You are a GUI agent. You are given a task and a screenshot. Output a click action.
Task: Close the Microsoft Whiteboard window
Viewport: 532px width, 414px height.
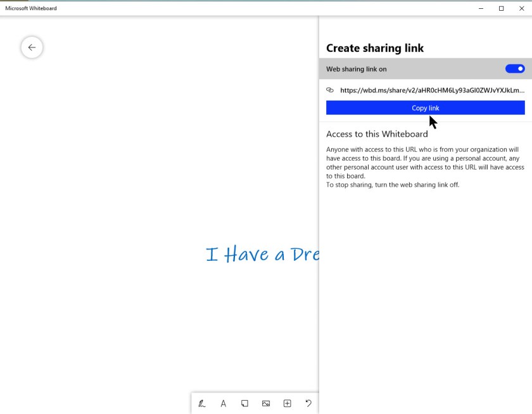pyautogui.click(x=522, y=8)
